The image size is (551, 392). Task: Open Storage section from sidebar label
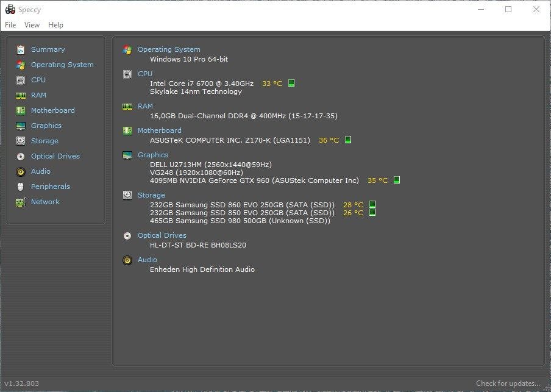tap(44, 141)
